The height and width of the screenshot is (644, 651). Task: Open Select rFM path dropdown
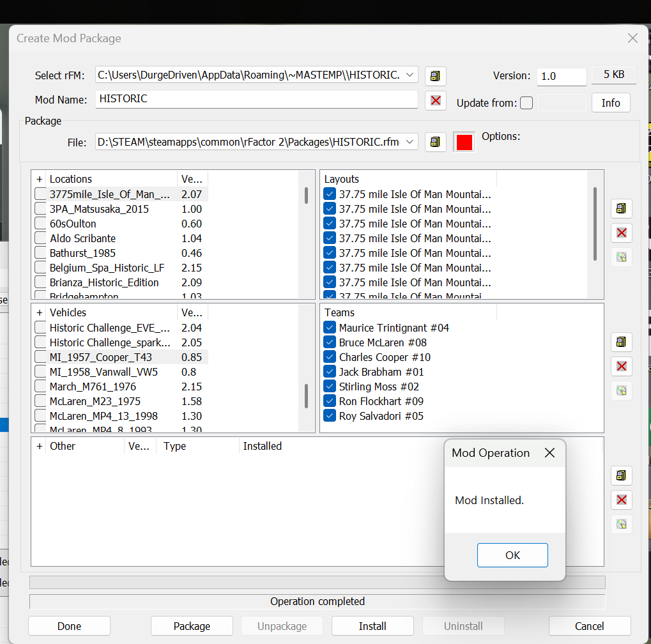point(410,75)
